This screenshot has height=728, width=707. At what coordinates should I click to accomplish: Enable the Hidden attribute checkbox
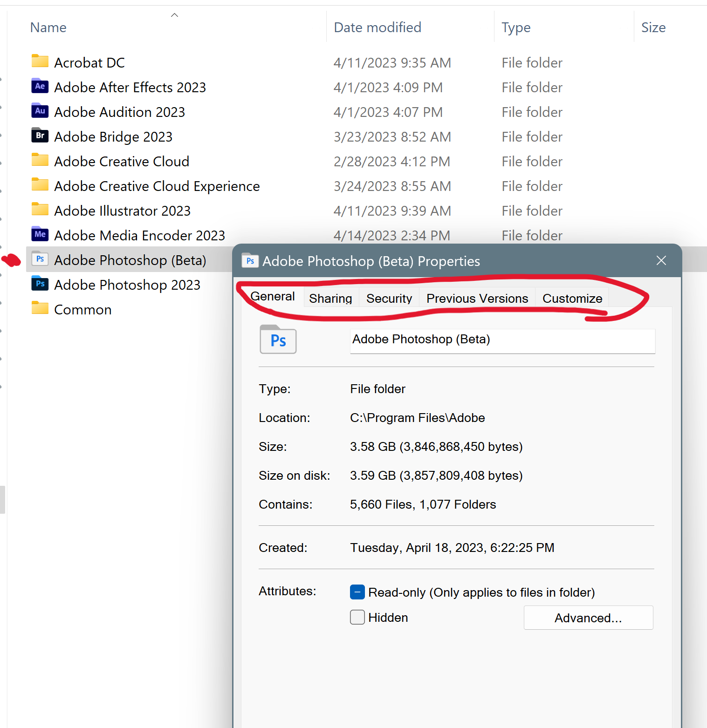[357, 617]
